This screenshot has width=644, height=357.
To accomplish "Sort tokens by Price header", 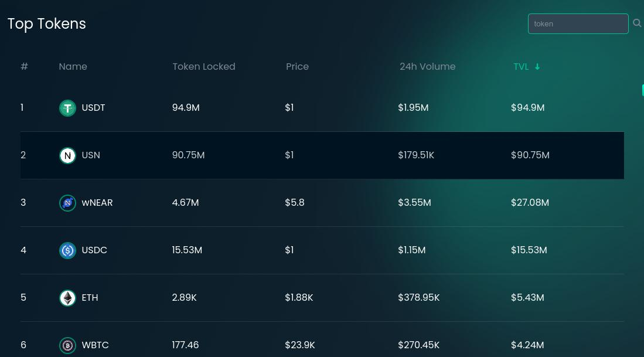I will 297,67.
